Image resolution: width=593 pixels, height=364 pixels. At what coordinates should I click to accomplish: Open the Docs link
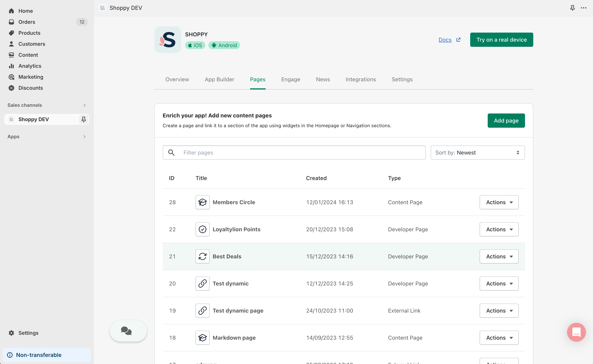[445, 40]
